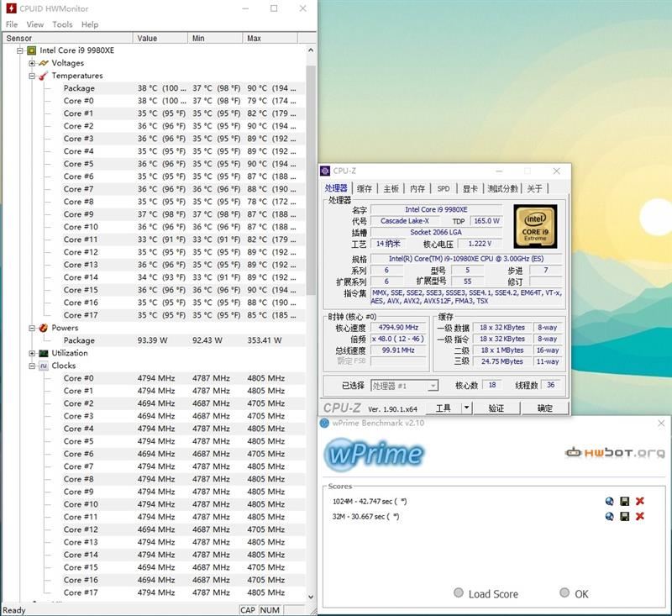Click the HWMonitor title bar app icon
The height and width of the screenshot is (616, 672).
(11, 8)
